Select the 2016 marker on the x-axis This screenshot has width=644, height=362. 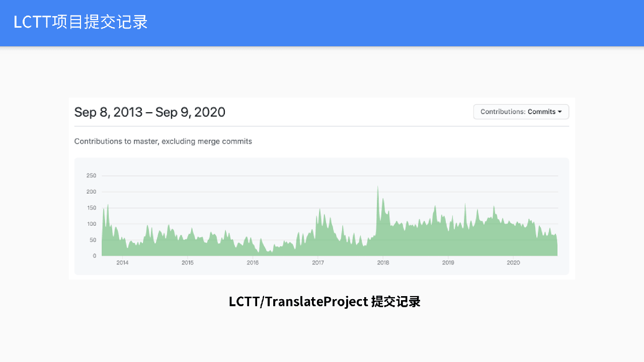click(253, 262)
